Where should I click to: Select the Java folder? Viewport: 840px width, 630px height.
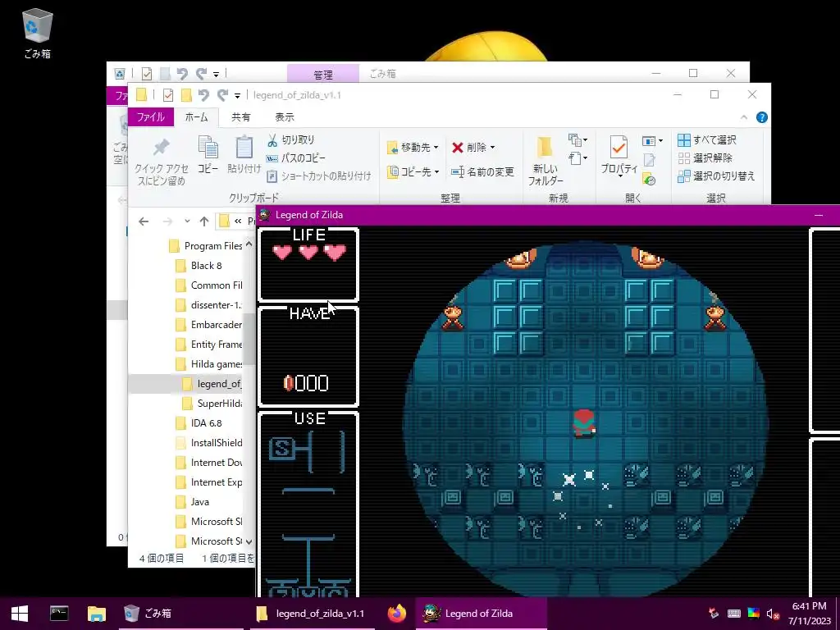pos(192,502)
